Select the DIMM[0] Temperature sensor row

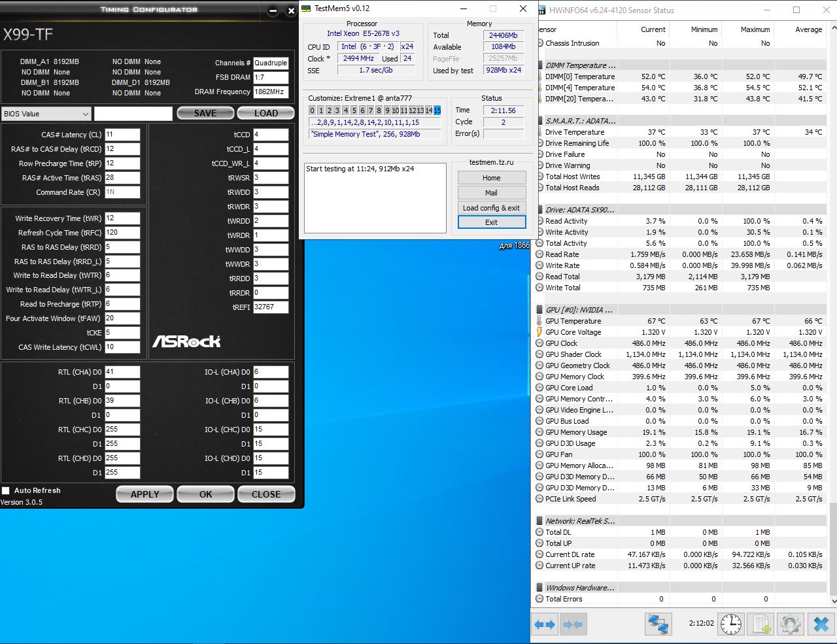click(x=681, y=76)
